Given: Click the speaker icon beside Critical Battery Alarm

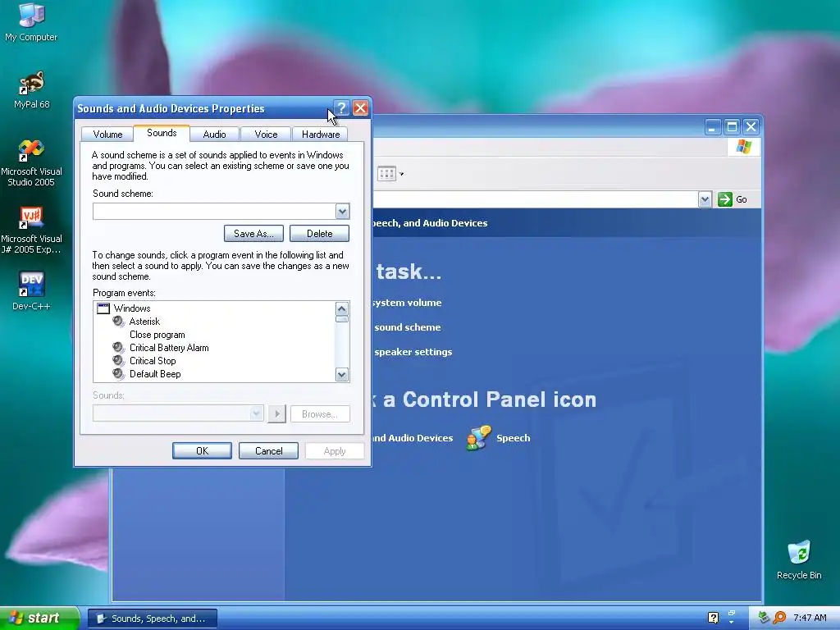Looking at the screenshot, I should (118, 348).
